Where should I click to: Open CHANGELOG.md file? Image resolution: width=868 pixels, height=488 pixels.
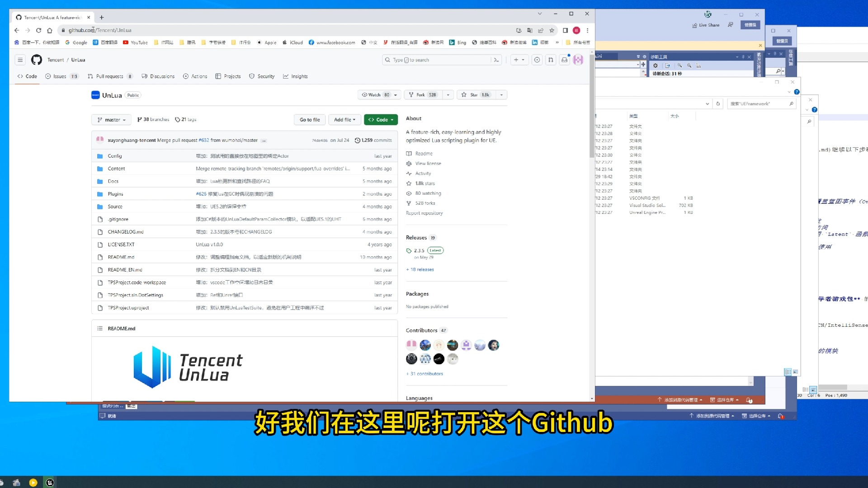coord(126,232)
